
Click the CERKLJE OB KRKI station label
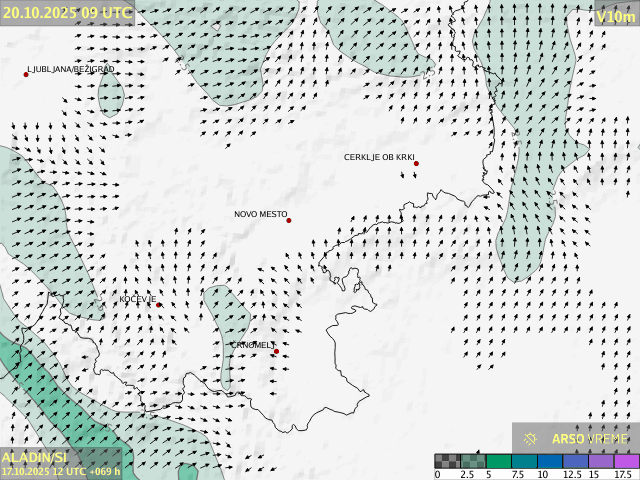(x=378, y=157)
